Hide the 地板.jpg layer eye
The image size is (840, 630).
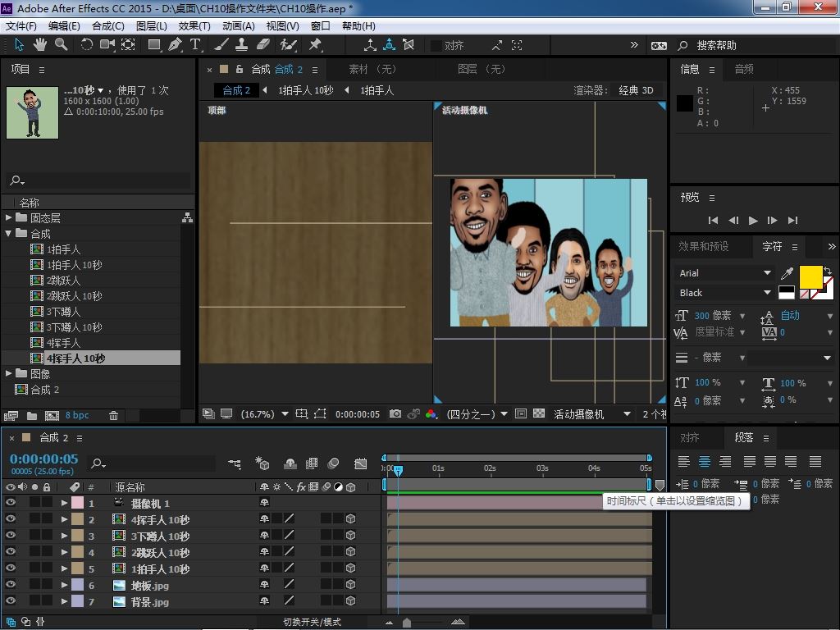tap(10, 584)
